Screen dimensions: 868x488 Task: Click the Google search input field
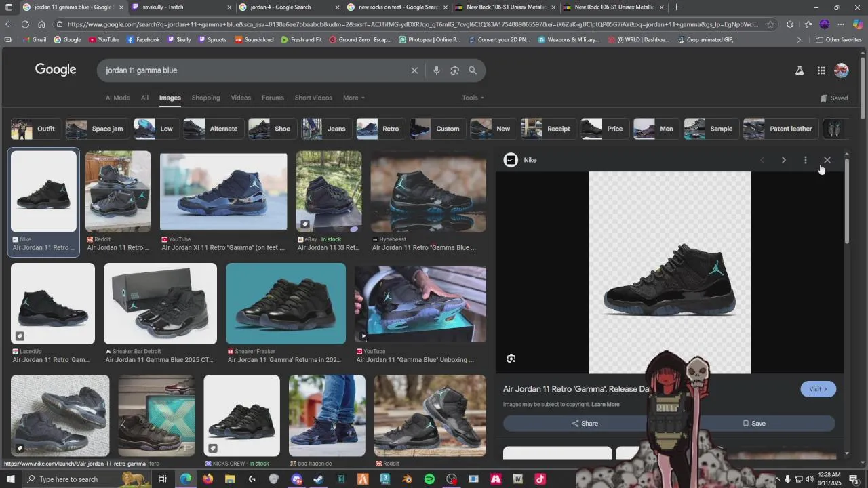point(254,70)
